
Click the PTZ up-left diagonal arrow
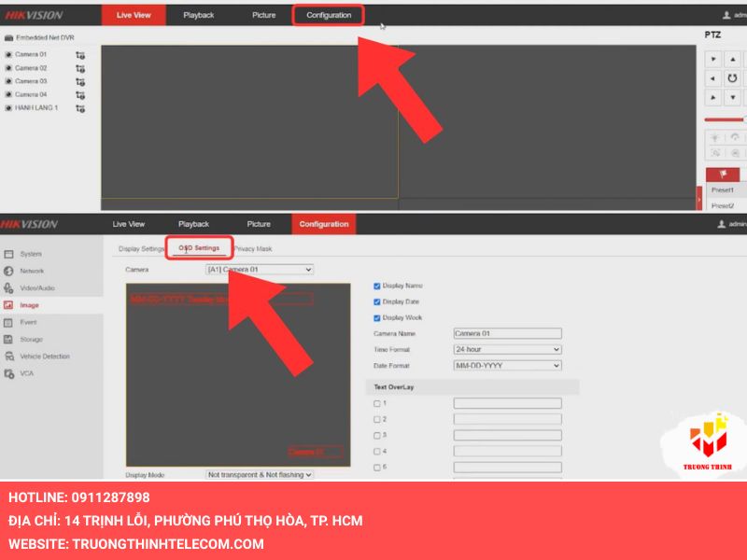713,60
